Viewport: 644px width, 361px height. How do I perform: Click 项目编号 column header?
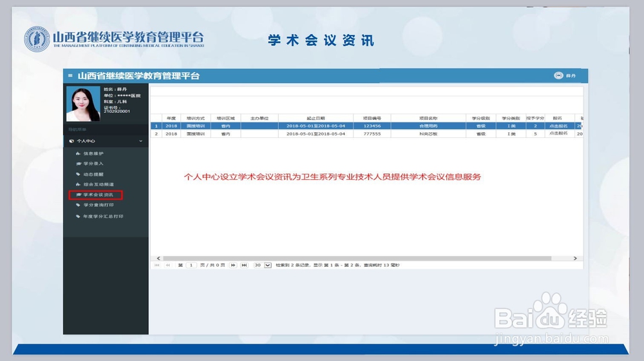[x=372, y=118]
